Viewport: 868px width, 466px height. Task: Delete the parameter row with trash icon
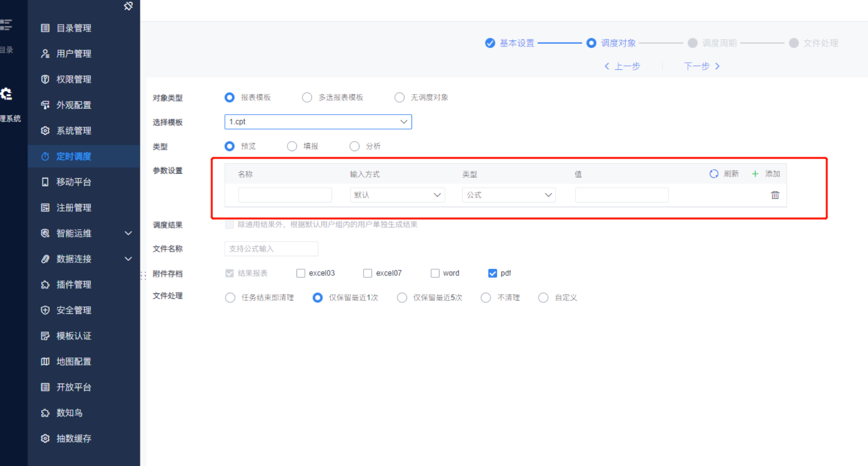pos(775,195)
